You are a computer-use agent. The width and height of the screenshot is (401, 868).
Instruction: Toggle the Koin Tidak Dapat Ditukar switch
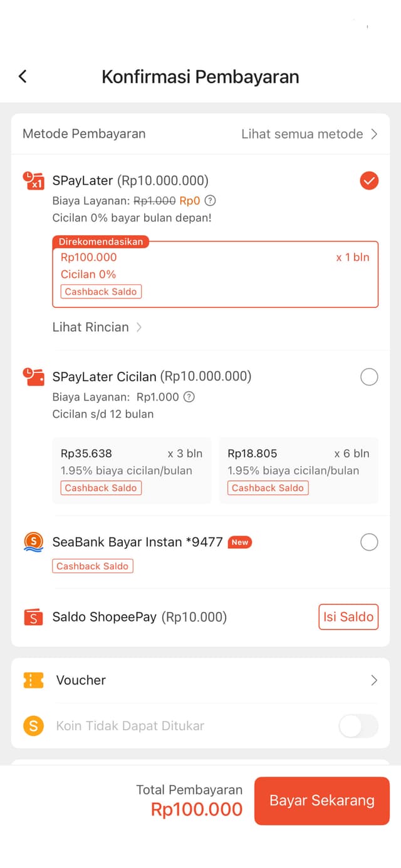[x=358, y=726]
